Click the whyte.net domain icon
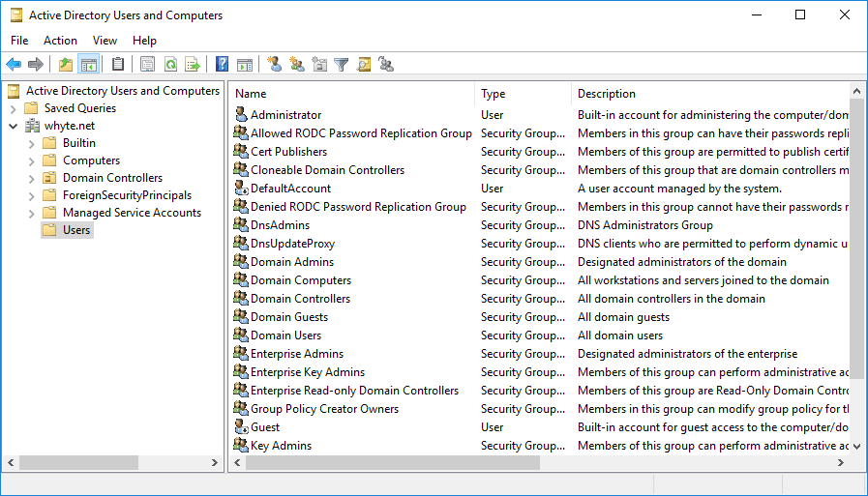This screenshot has height=496, width=868. point(33,126)
